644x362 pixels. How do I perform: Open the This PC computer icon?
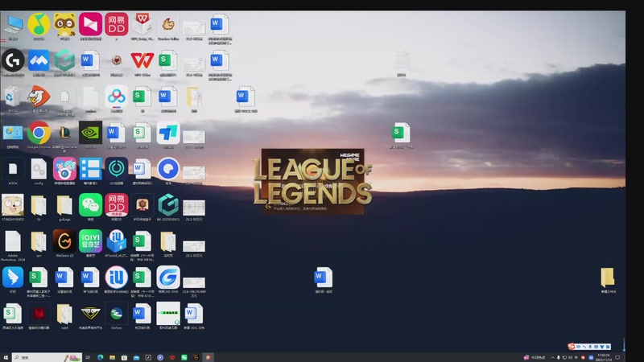click(14, 25)
